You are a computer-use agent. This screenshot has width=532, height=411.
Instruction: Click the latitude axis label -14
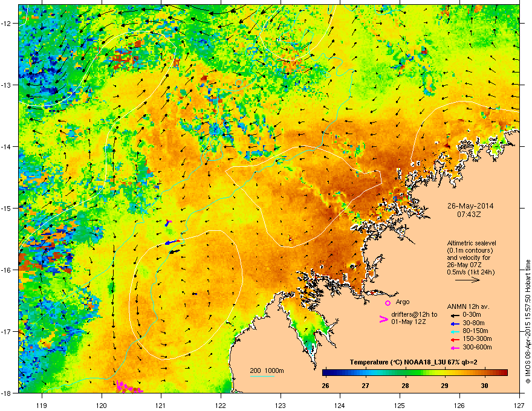7,146
